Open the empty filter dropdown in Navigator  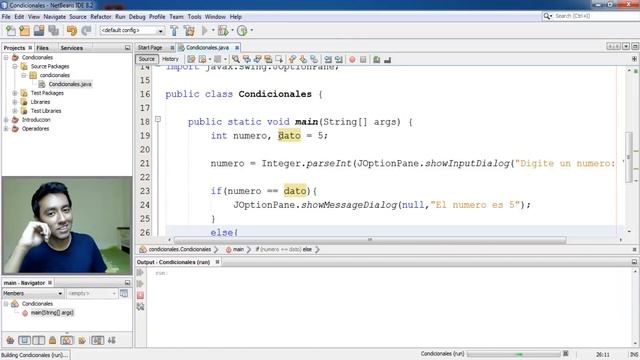[x=92, y=293]
